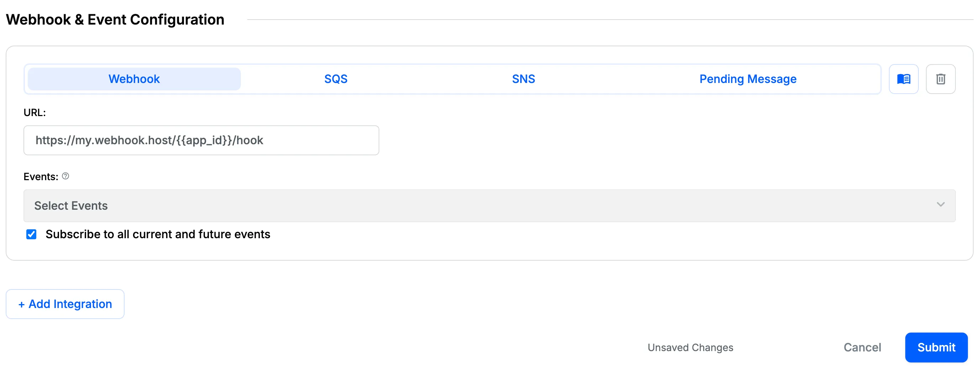Choose the SNS tab
Image resolution: width=980 pixels, height=376 pixels.
(523, 79)
